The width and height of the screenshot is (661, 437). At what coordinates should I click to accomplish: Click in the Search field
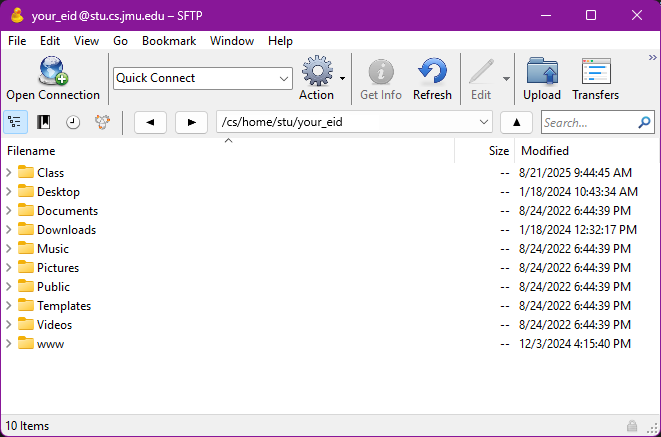(588, 123)
